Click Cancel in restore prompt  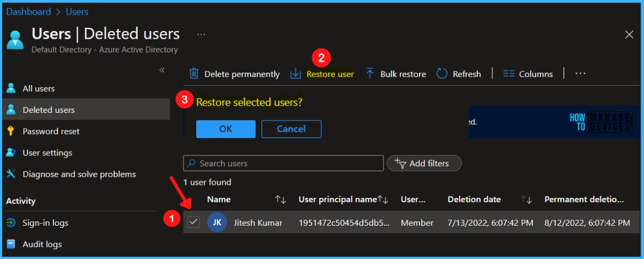coord(291,129)
